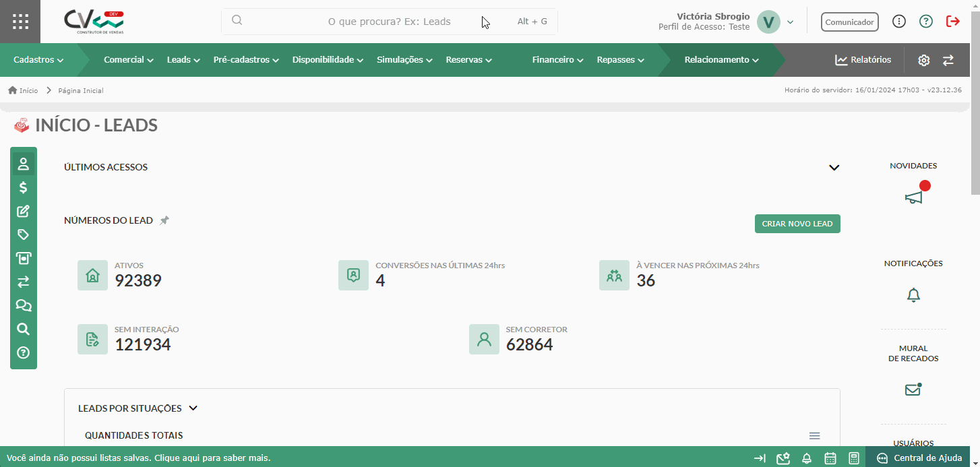Click the search magnifier icon in search bar
Image resolution: width=980 pixels, height=467 pixels.
pos(237,20)
